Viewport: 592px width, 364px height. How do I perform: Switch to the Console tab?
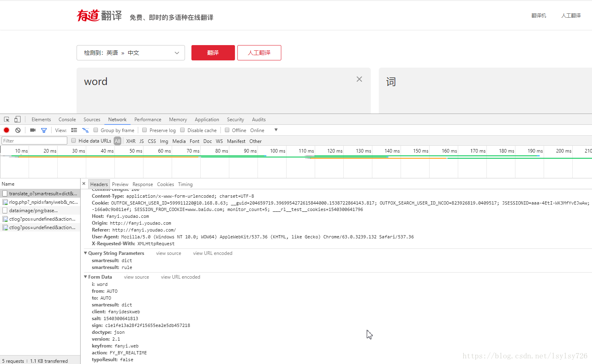point(67,120)
